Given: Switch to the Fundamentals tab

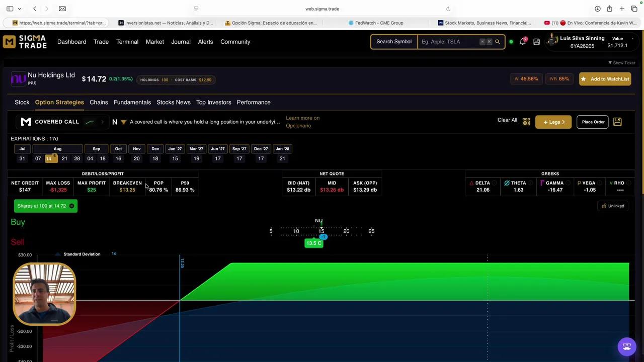Looking at the screenshot, I should 132,102.
